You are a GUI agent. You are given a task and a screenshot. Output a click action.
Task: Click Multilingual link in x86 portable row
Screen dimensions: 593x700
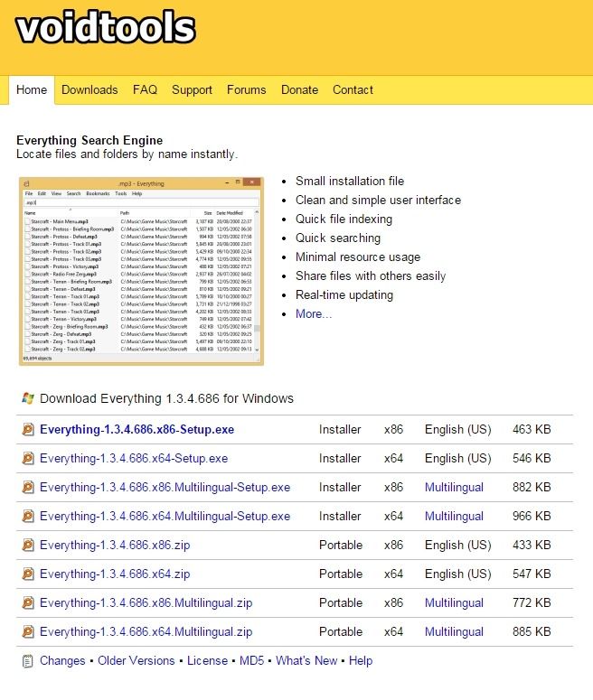tap(454, 603)
